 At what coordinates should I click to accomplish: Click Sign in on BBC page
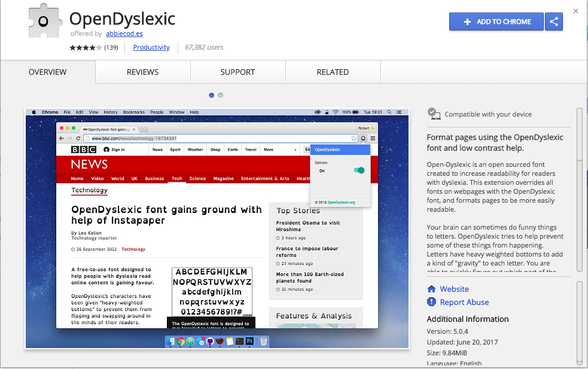[x=114, y=150]
